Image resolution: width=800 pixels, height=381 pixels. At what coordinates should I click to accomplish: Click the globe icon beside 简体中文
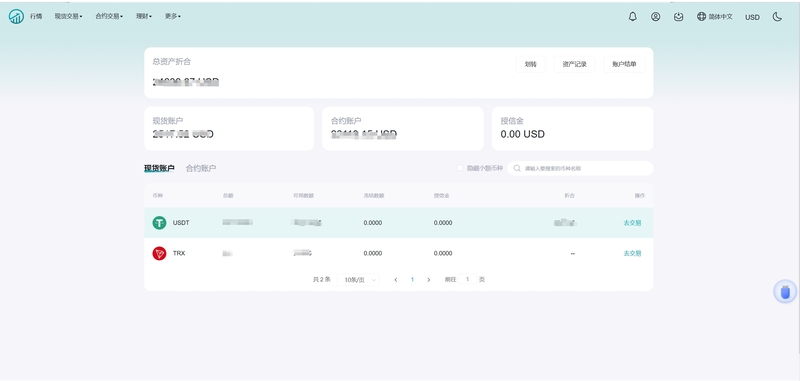(x=702, y=16)
